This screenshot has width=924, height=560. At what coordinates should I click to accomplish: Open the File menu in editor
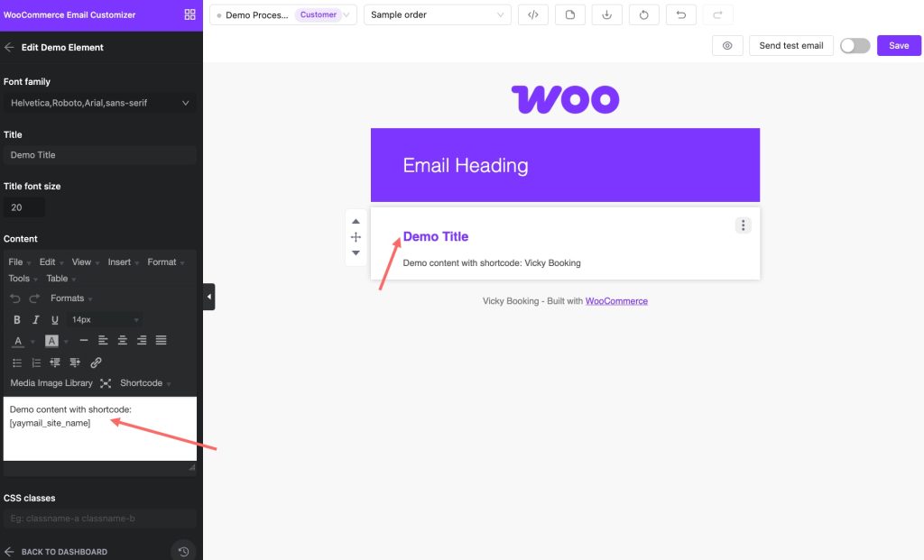click(x=20, y=262)
